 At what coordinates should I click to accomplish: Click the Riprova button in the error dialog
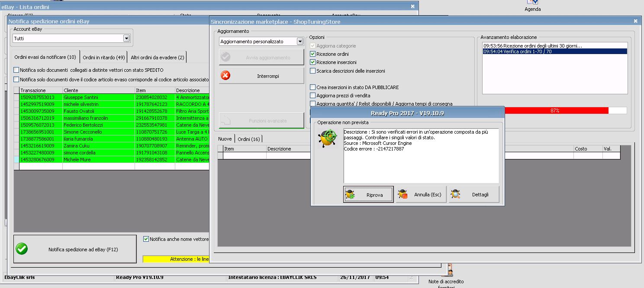[x=368, y=195]
